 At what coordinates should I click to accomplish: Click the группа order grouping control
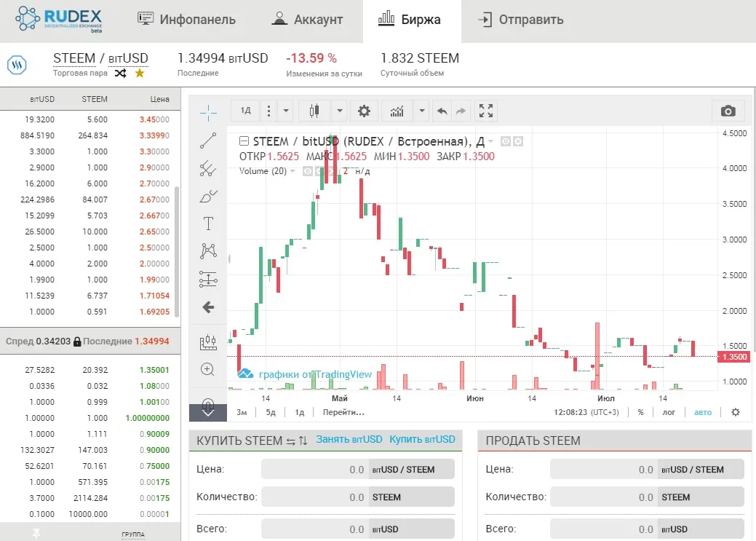(133, 534)
